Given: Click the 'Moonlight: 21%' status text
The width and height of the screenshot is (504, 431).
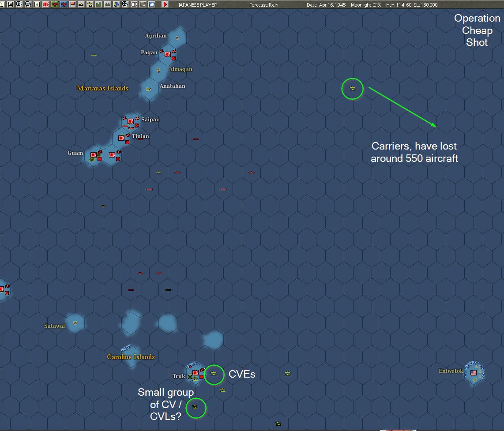Looking at the screenshot, I should pyautogui.click(x=366, y=5).
